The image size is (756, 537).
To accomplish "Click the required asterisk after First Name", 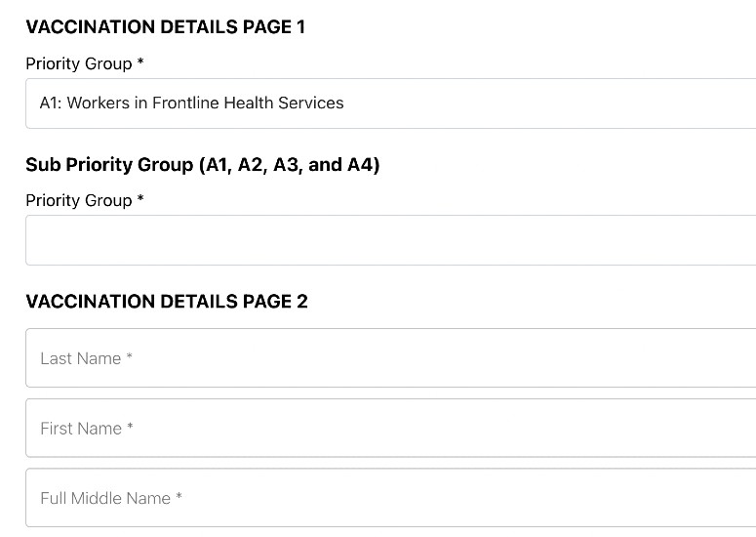I will click(x=130, y=426).
